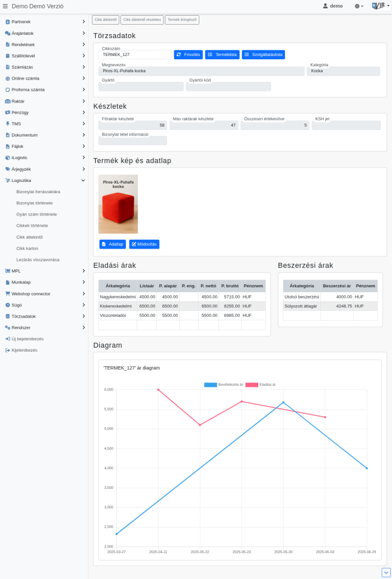Click the Módosítás button under the image
The height and width of the screenshot is (579, 392).
pyautogui.click(x=144, y=244)
